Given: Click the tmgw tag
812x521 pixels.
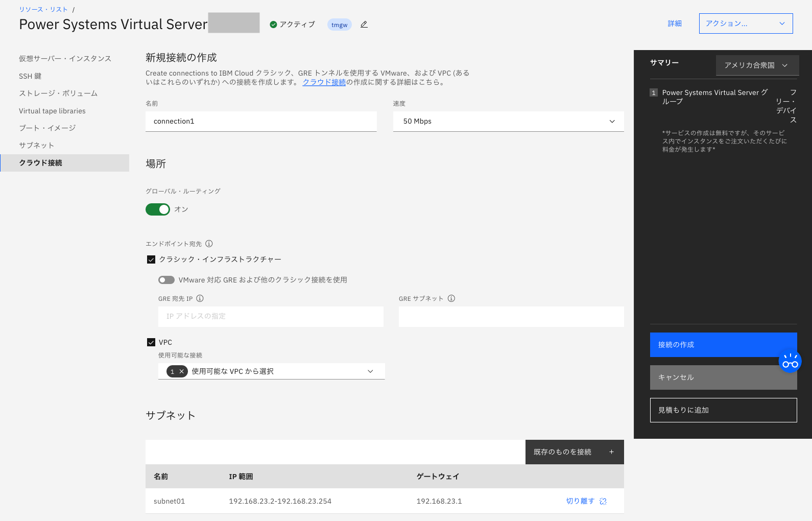Looking at the screenshot, I should click(x=339, y=25).
